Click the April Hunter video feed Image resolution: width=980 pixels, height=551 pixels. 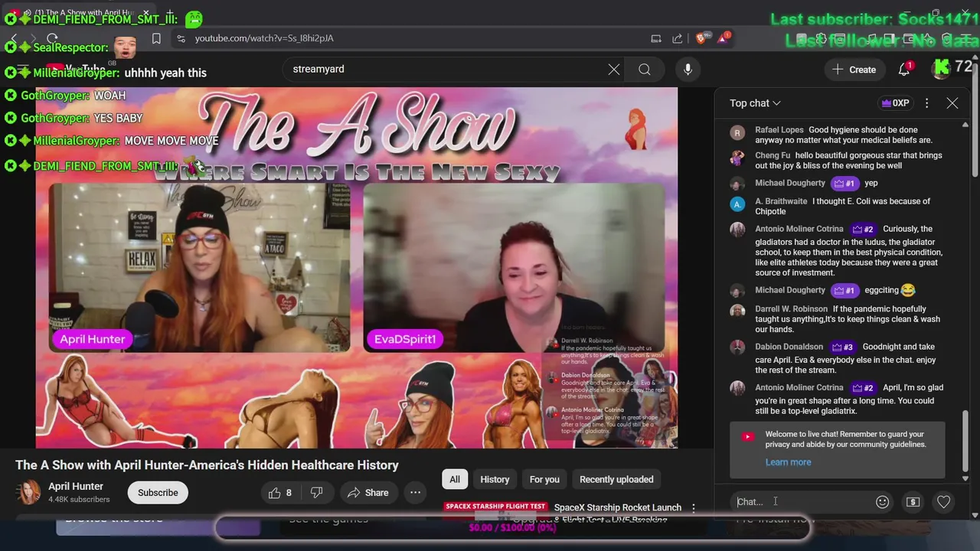click(200, 268)
